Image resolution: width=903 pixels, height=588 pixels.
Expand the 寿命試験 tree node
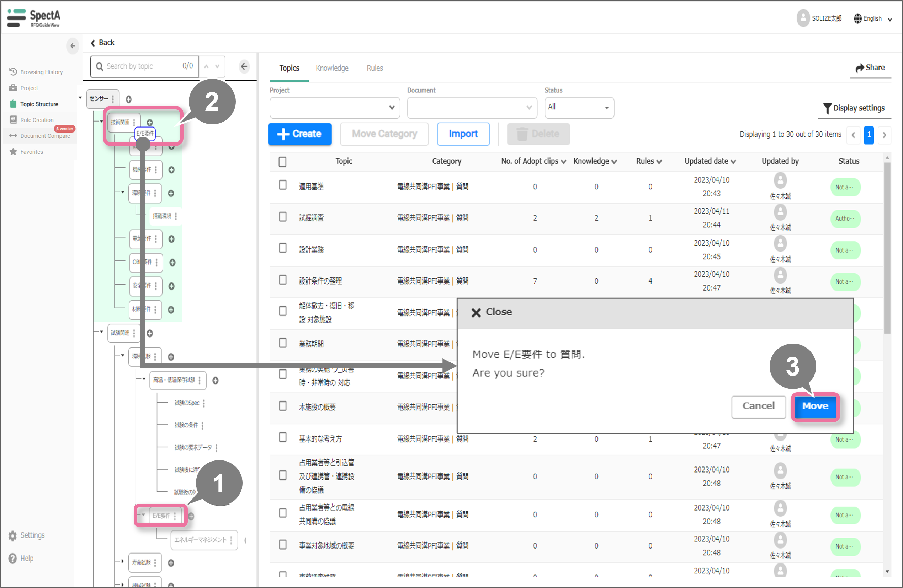pos(122,561)
